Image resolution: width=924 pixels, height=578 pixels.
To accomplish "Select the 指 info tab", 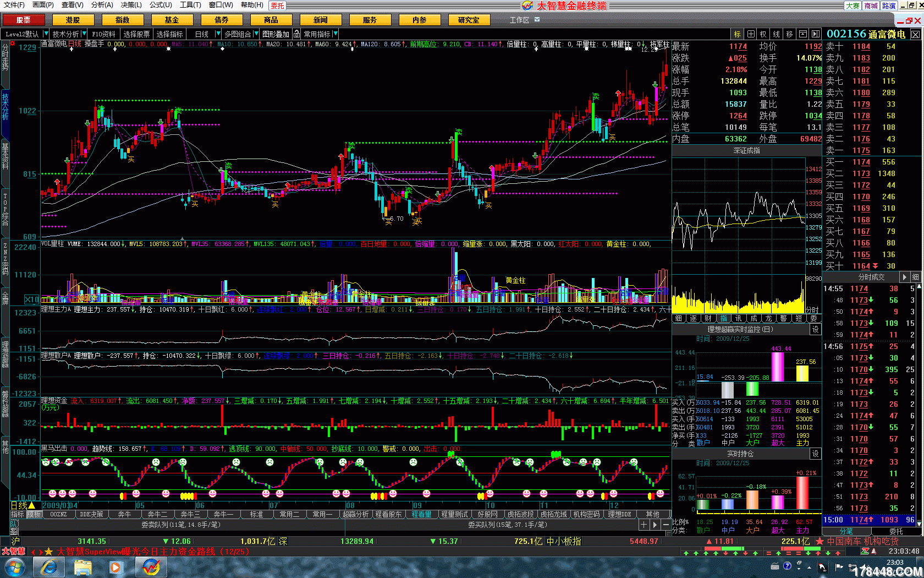I will (x=724, y=318).
